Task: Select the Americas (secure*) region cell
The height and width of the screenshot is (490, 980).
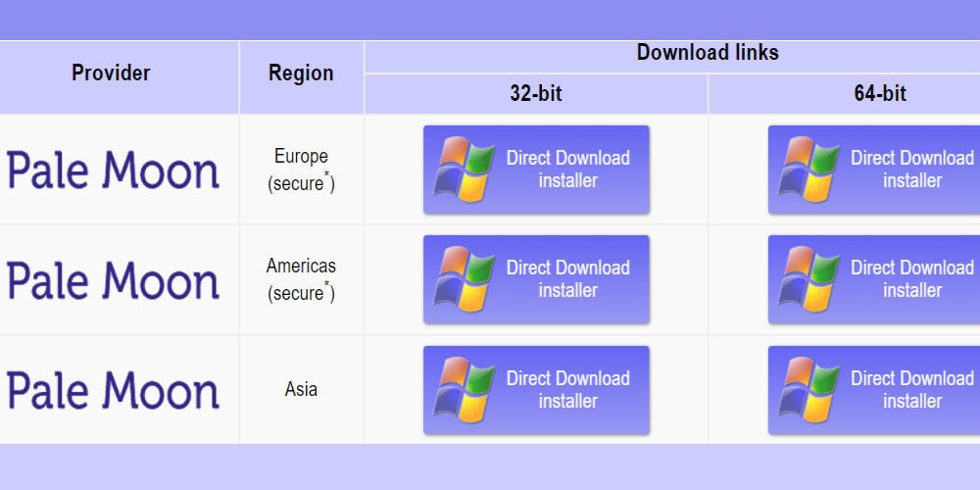Action: click(301, 279)
